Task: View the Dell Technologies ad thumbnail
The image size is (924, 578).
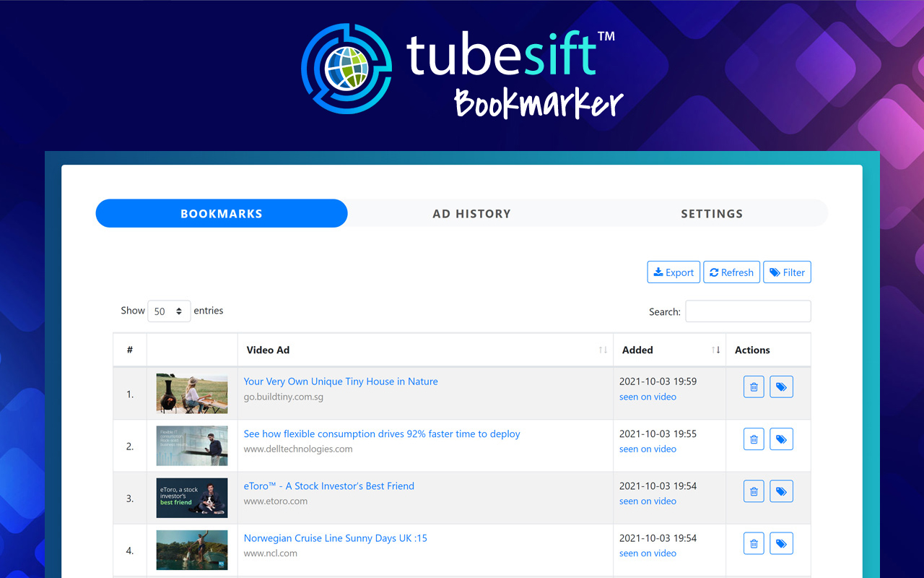Action: pos(191,446)
